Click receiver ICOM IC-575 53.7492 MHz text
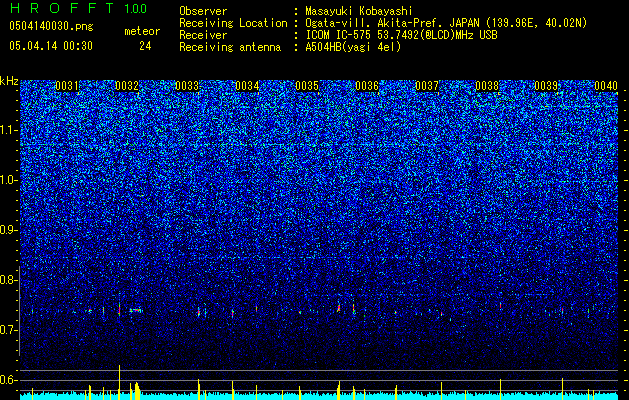Screen dimensions: 629x400 (x=401, y=35)
